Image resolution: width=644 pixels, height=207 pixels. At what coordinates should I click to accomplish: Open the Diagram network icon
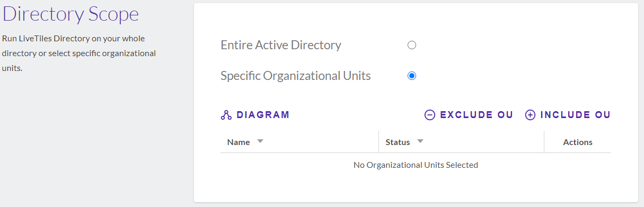coord(226,115)
